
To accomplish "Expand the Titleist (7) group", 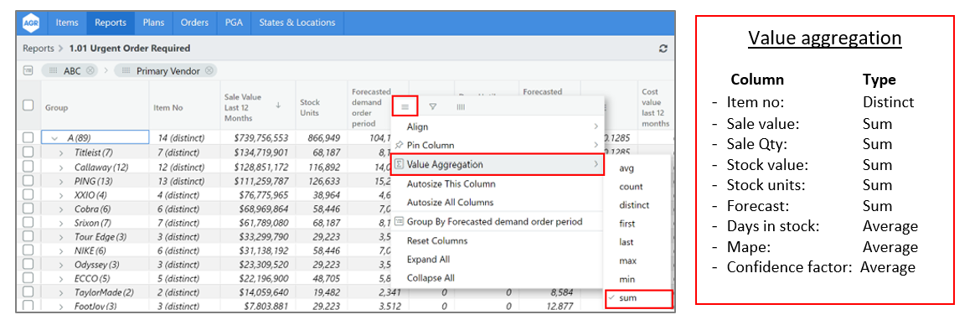I will [x=62, y=152].
